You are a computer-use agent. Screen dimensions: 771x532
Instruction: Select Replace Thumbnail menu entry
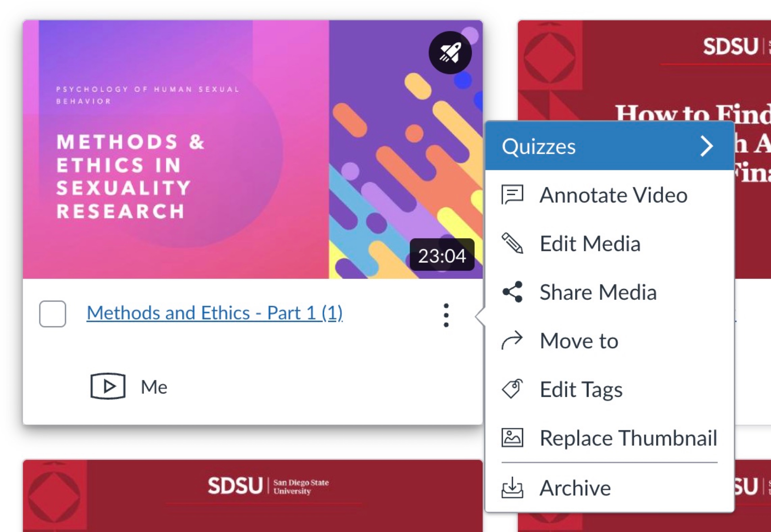(x=628, y=438)
